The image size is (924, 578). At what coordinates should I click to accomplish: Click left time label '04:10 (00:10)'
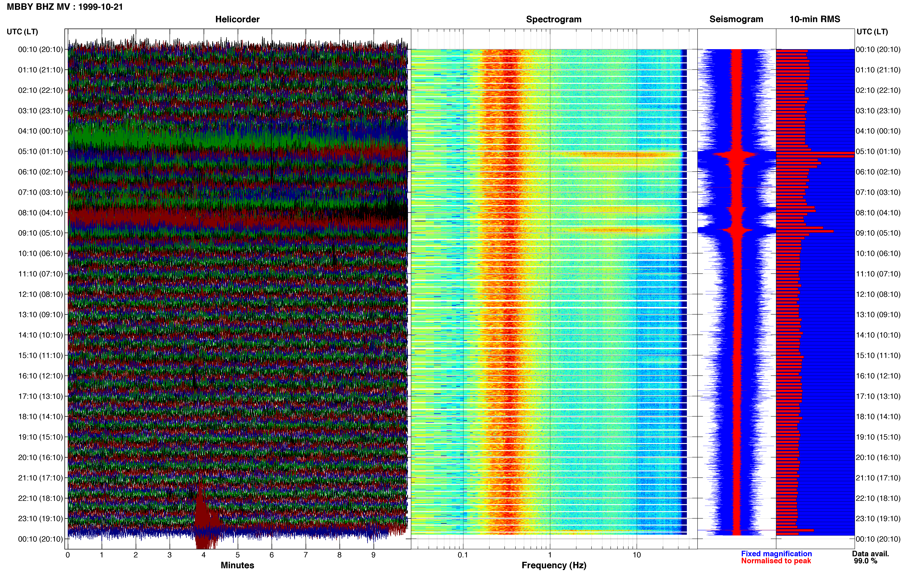point(41,131)
